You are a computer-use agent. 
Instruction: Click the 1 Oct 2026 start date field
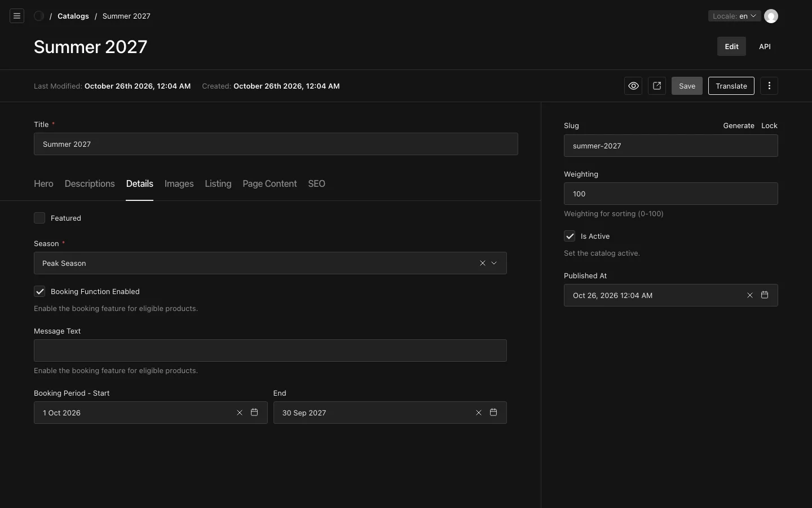[151, 413]
